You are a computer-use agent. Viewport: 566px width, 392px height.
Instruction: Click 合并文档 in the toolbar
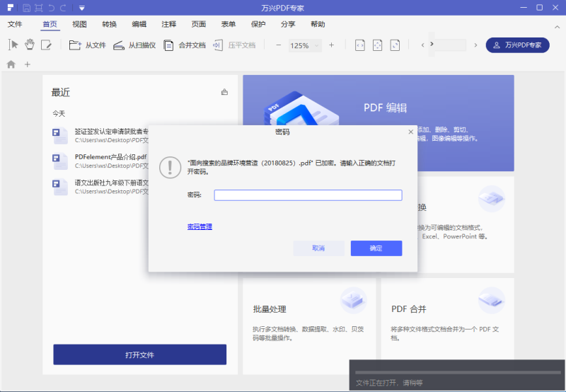coord(185,45)
